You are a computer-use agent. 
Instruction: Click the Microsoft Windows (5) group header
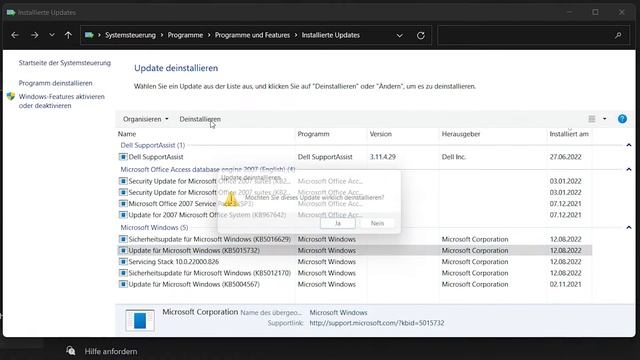154,228
